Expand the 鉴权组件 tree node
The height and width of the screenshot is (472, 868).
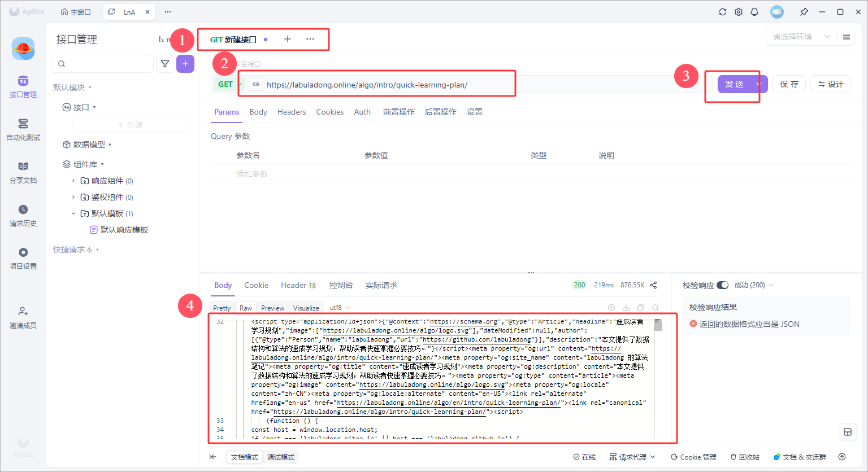(73, 197)
